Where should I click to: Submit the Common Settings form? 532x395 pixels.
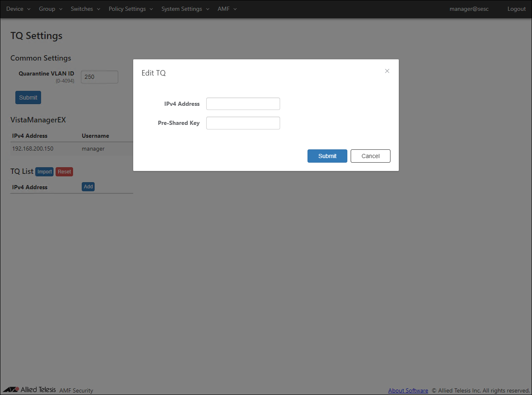click(x=28, y=98)
